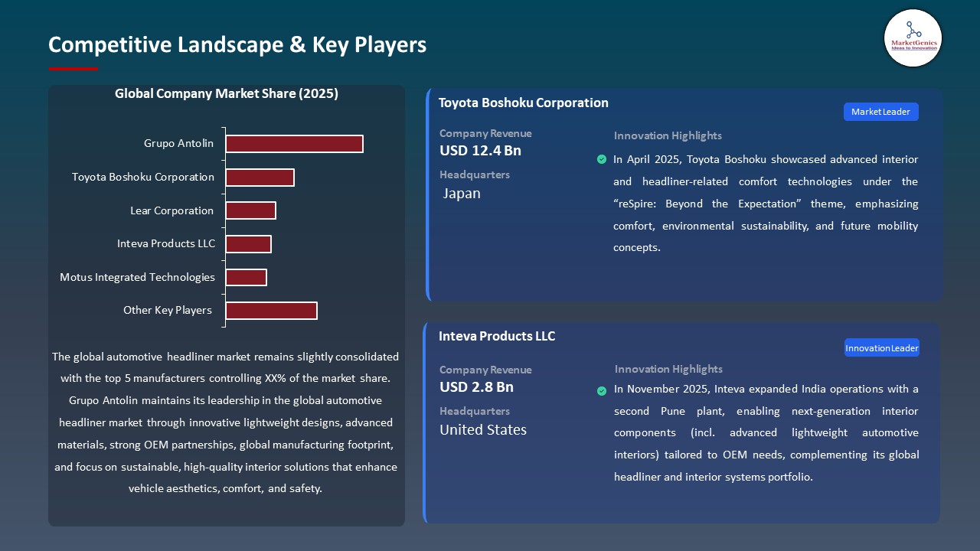
Task: Click the 'USD 2.8 Bn' revenue value
Action: coord(476,387)
